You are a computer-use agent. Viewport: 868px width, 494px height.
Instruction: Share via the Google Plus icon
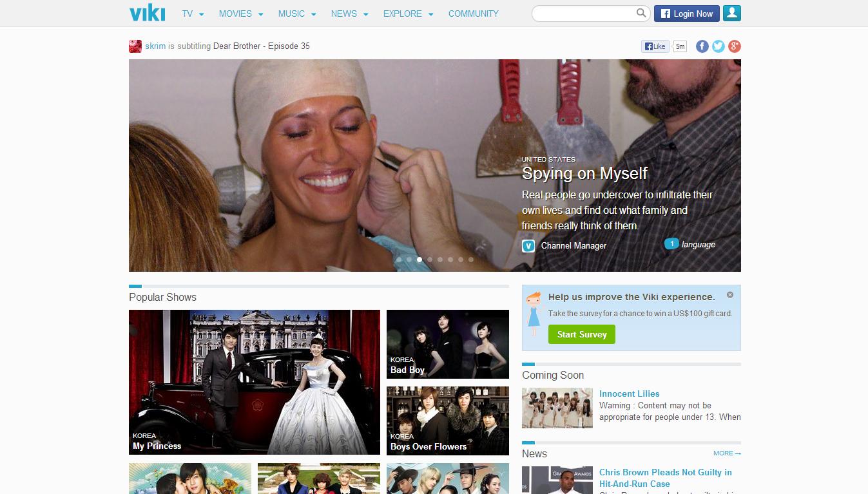tap(735, 46)
